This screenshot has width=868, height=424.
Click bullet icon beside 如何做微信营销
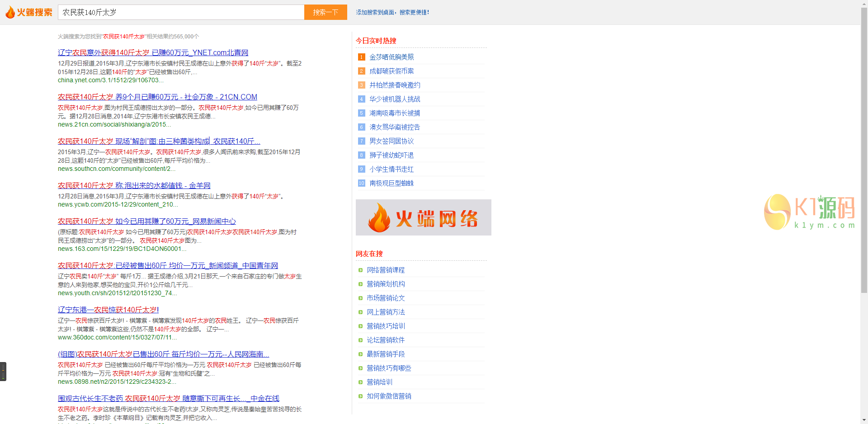coord(360,396)
